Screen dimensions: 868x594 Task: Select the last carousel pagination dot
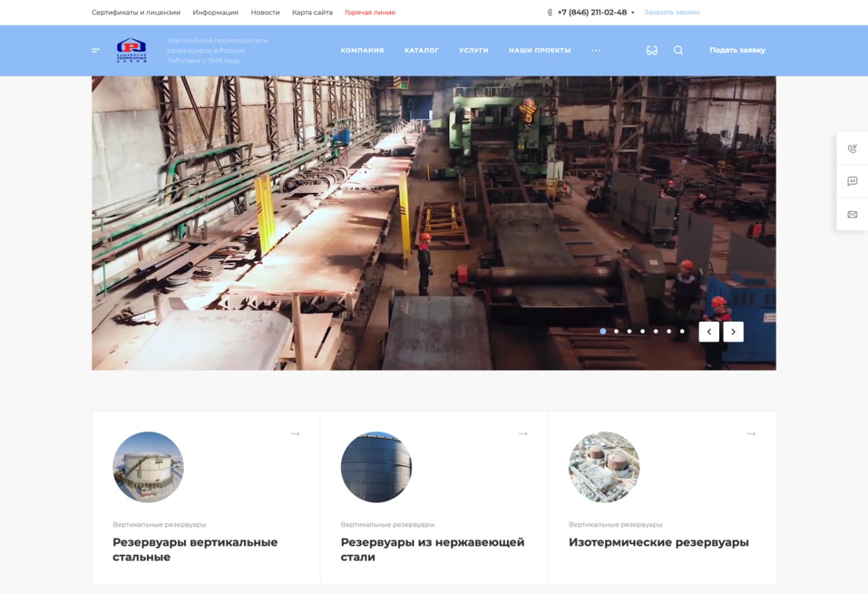(x=682, y=331)
